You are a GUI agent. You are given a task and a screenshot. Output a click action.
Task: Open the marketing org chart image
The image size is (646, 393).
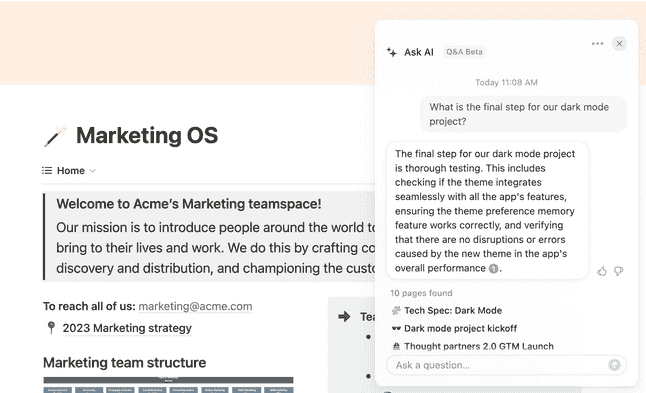169,385
